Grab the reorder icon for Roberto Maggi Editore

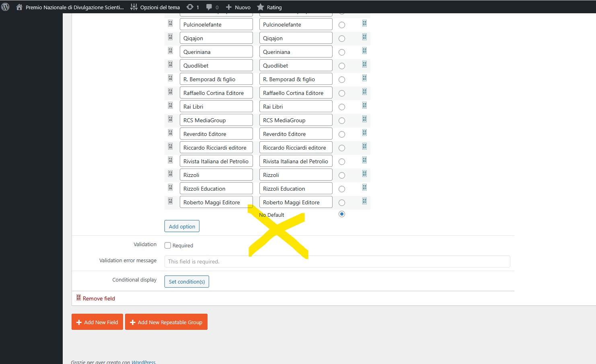tap(171, 201)
